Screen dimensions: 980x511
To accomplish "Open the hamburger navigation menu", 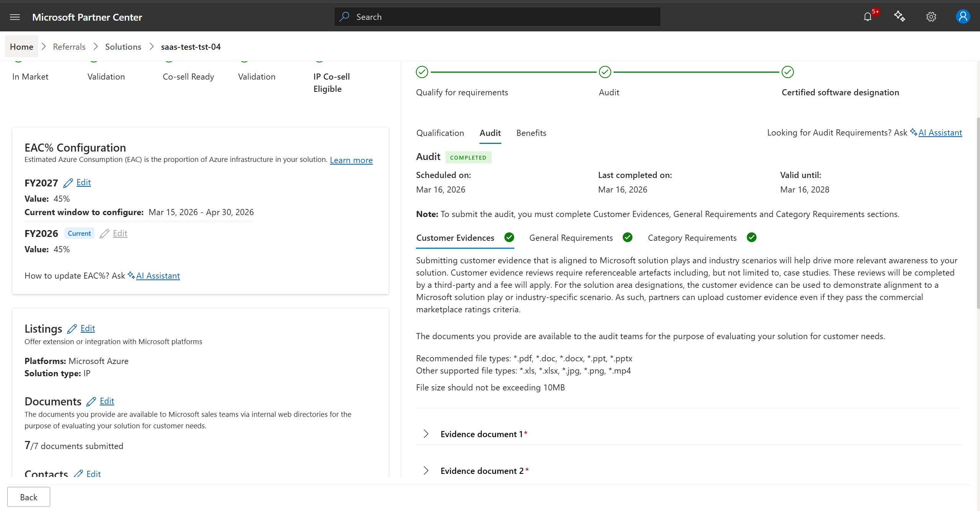I will coord(15,17).
